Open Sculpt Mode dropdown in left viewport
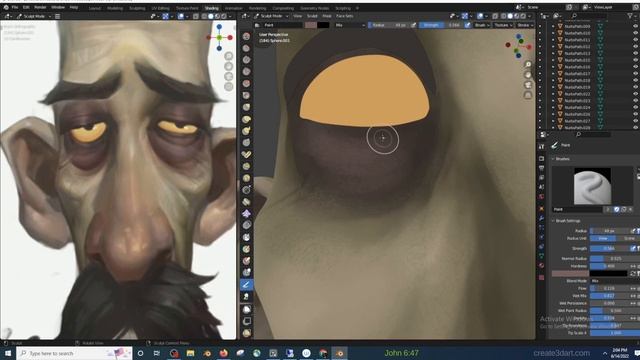The width and height of the screenshot is (640, 360). pyautogui.click(x=34, y=16)
